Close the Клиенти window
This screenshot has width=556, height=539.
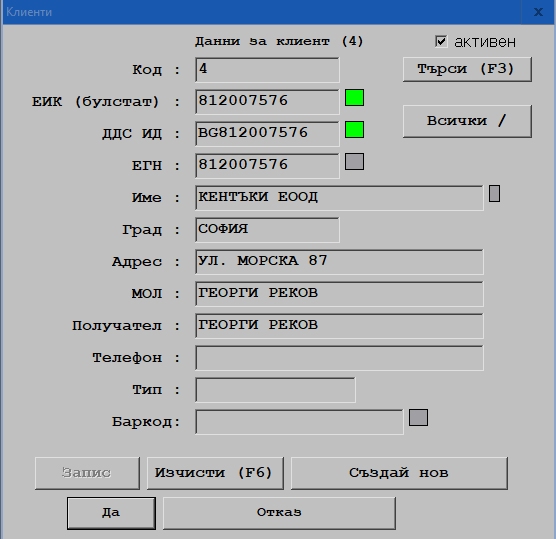pos(538,12)
